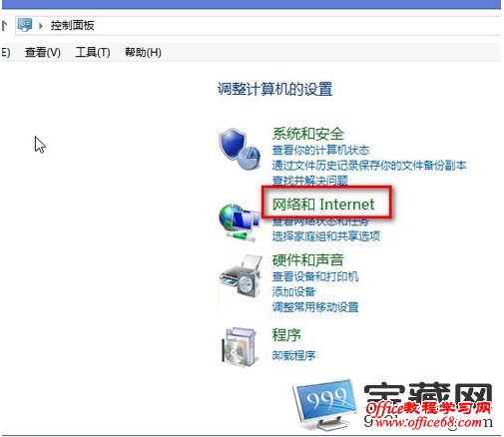Open the 系统和安全 category
This screenshot has height=437, width=504.
308,134
